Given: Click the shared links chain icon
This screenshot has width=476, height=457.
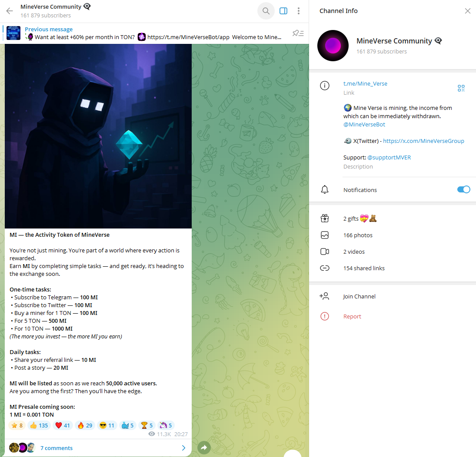Looking at the screenshot, I should click(x=325, y=268).
